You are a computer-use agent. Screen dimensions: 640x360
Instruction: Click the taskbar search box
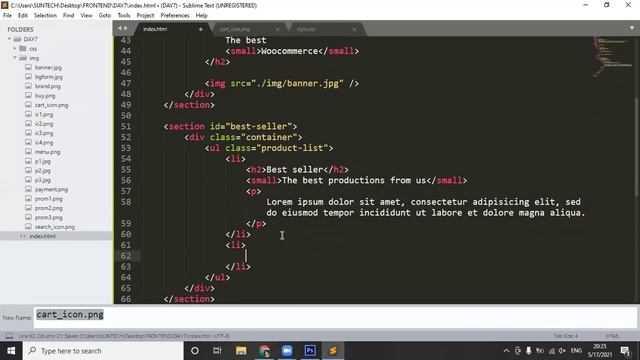103,351
